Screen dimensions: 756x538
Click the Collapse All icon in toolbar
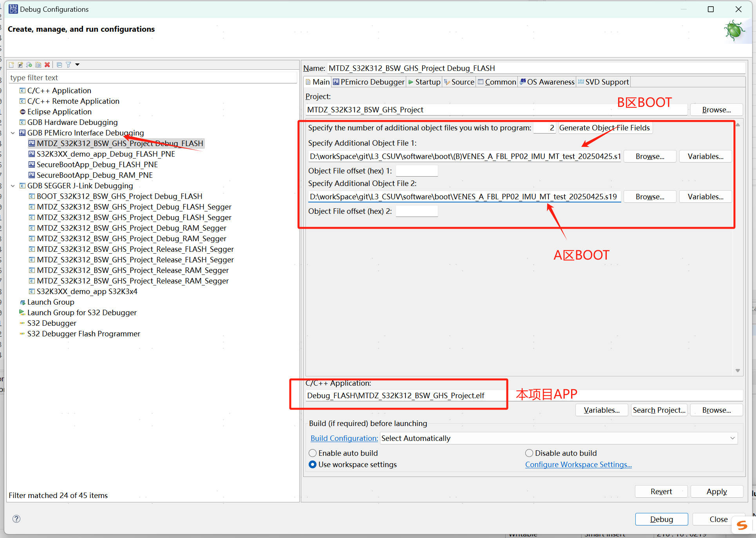tap(59, 65)
